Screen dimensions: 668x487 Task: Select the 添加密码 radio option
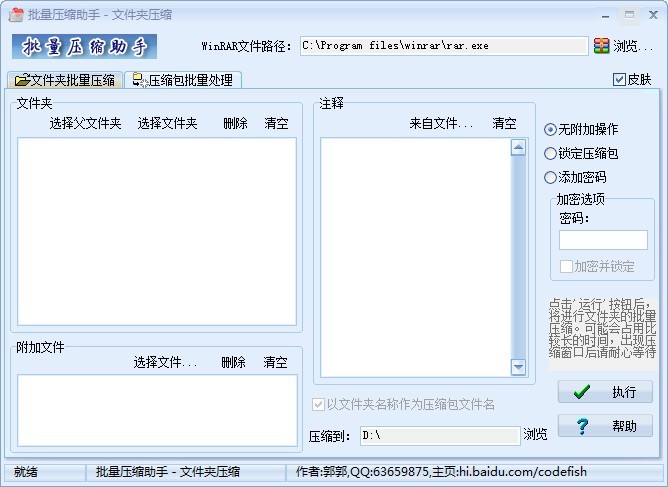tap(551, 177)
